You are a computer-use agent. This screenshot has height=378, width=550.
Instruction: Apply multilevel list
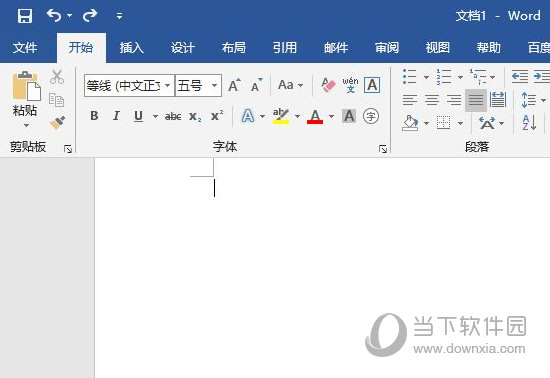(x=478, y=76)
